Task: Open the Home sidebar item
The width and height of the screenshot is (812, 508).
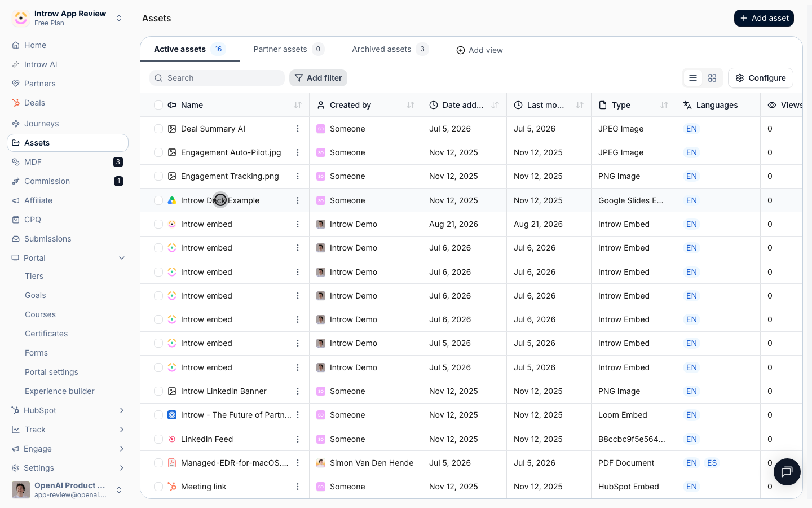Action: [x=68, y=45]
